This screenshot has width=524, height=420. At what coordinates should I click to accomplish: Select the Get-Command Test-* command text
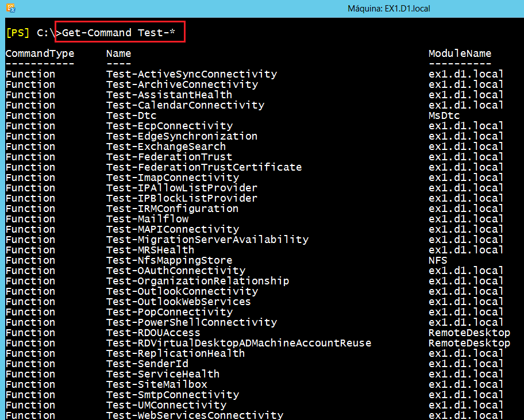[x=117, y=32]
